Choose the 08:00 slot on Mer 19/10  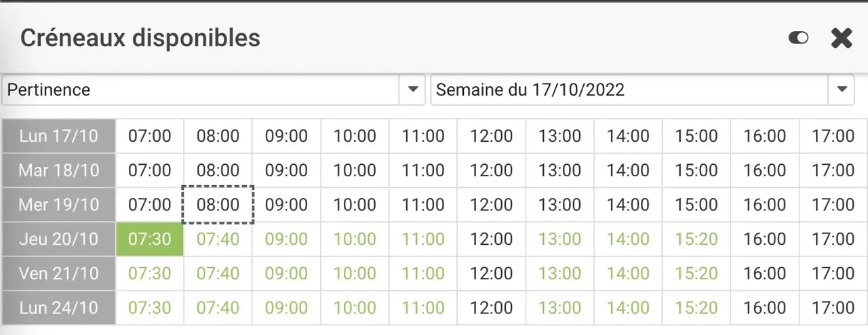tap(218, 205)
